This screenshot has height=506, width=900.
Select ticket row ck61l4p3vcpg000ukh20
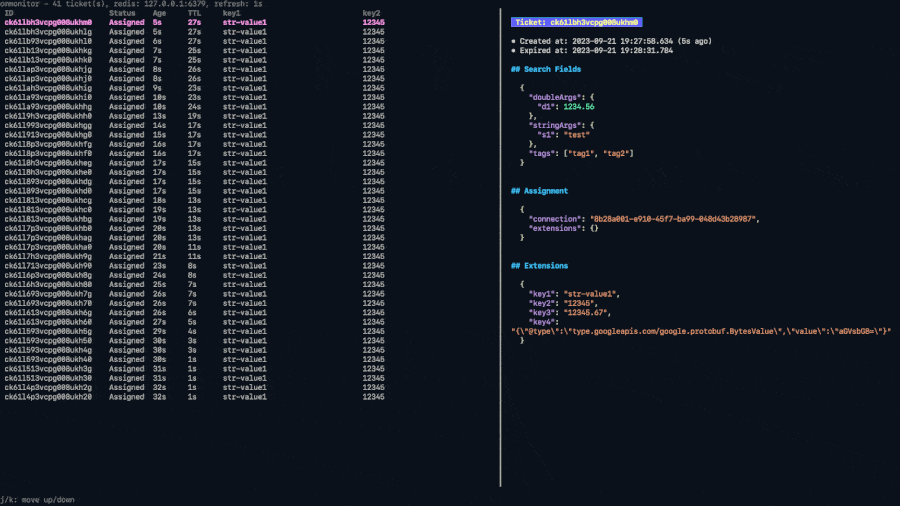[195, 397]
